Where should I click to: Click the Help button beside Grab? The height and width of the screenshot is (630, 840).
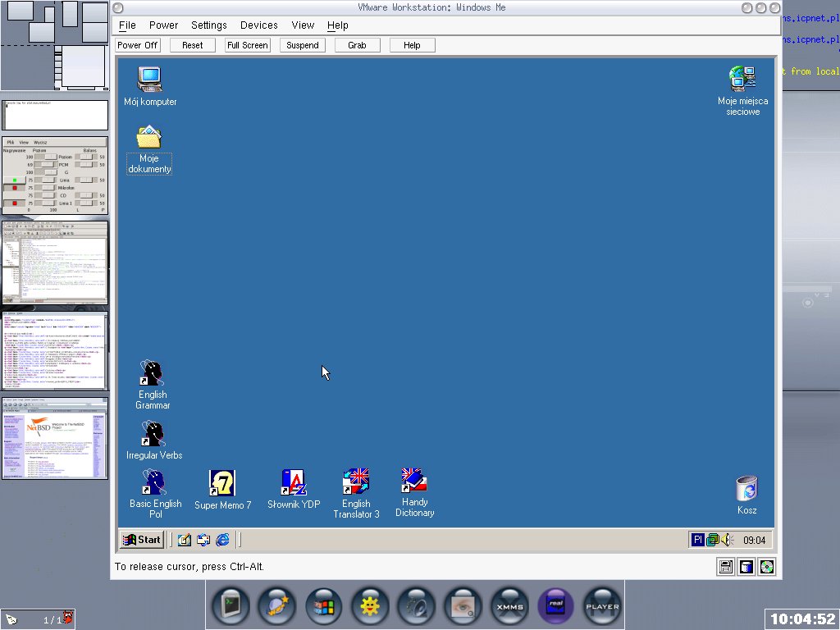(412, 46)
